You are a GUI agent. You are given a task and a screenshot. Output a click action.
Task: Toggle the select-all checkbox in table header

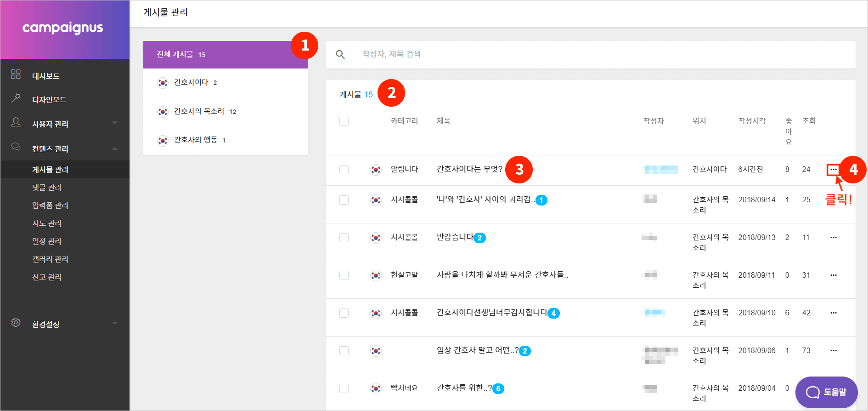pyautogui.click(x=344, y=121)
